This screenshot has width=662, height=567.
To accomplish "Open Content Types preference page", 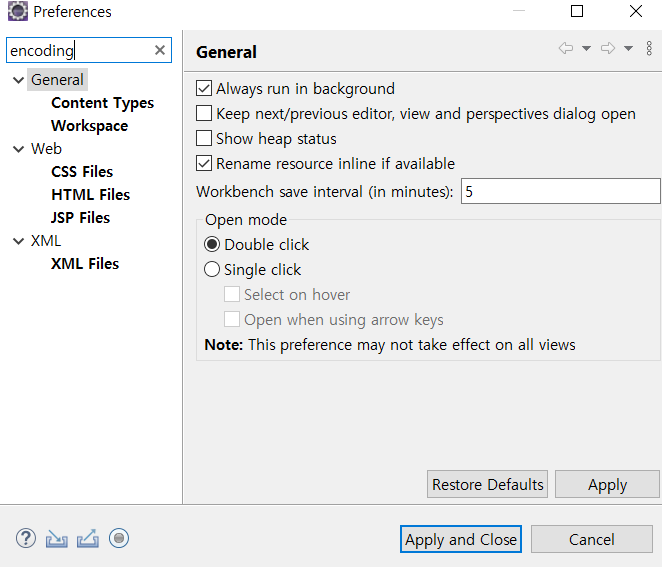I will click(x=103, y=103).
